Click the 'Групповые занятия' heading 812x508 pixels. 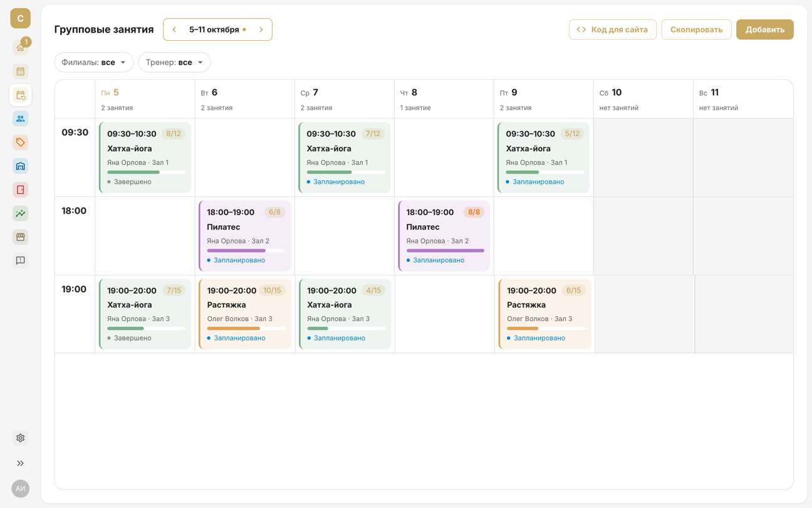(104, 29)
